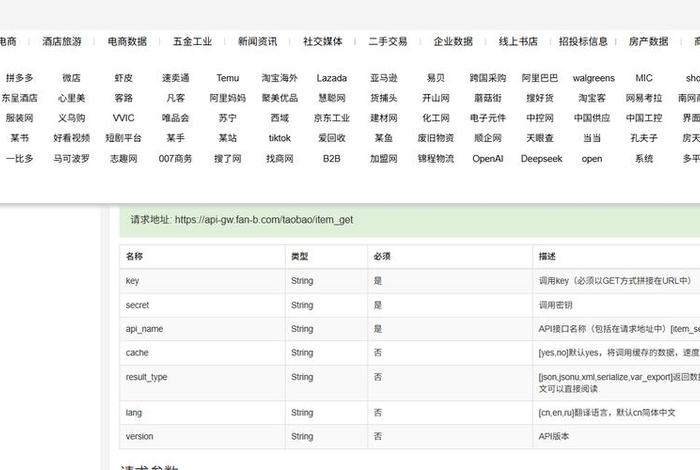Select the 当当 link
This screenshot has width=700, height=470.
pos(592,138)
